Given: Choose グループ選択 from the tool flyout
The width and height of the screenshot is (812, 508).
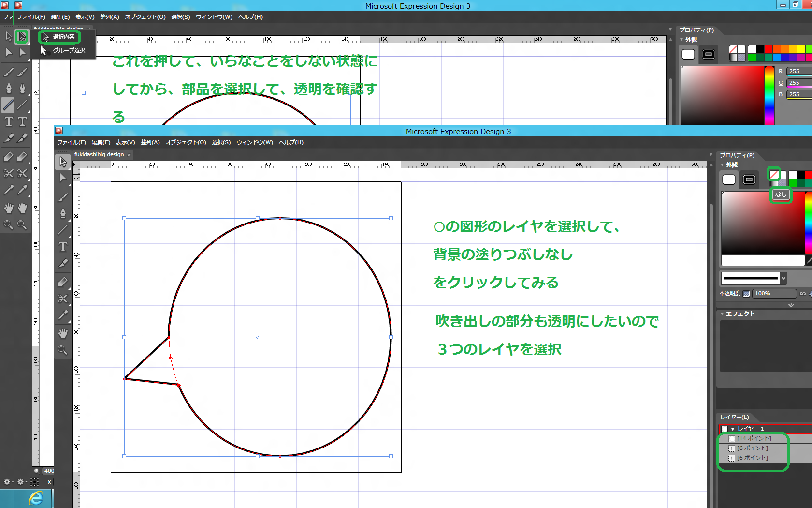Looking at the screenshot, I should click(64, 50).
